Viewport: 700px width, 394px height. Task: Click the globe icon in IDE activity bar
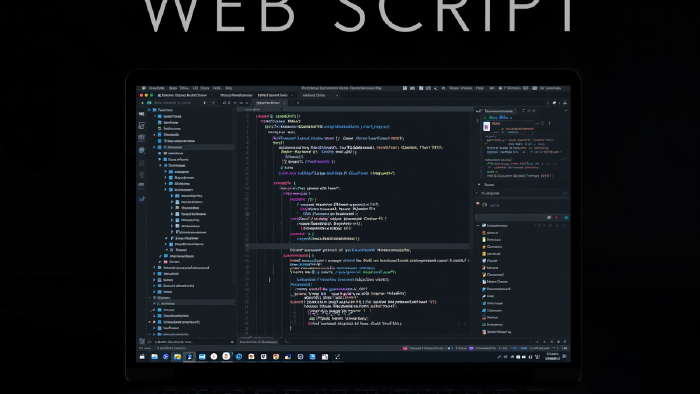click(142, 150)
